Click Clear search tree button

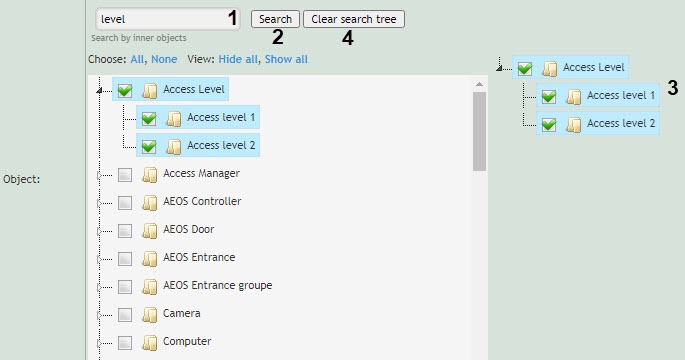[354, 19]
